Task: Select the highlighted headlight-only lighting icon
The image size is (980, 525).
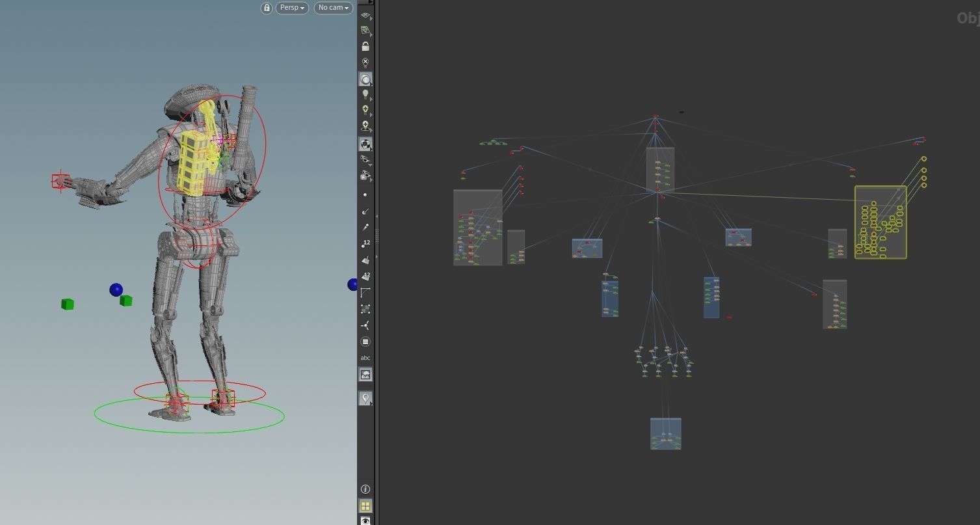Action: (365, 79)
